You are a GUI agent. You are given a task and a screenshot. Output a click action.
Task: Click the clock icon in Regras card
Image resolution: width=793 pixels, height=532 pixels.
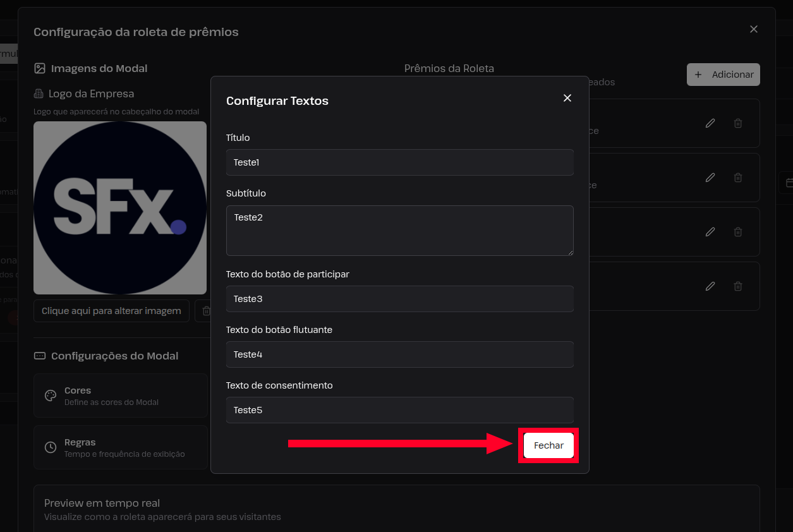[x=51, y=447]
